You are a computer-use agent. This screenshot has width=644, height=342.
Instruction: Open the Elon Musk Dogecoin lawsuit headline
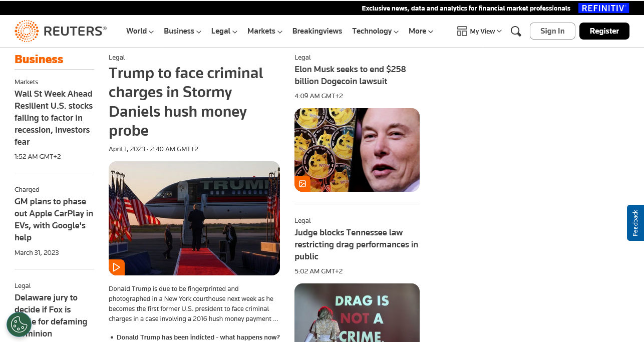(x=350, y=75)
